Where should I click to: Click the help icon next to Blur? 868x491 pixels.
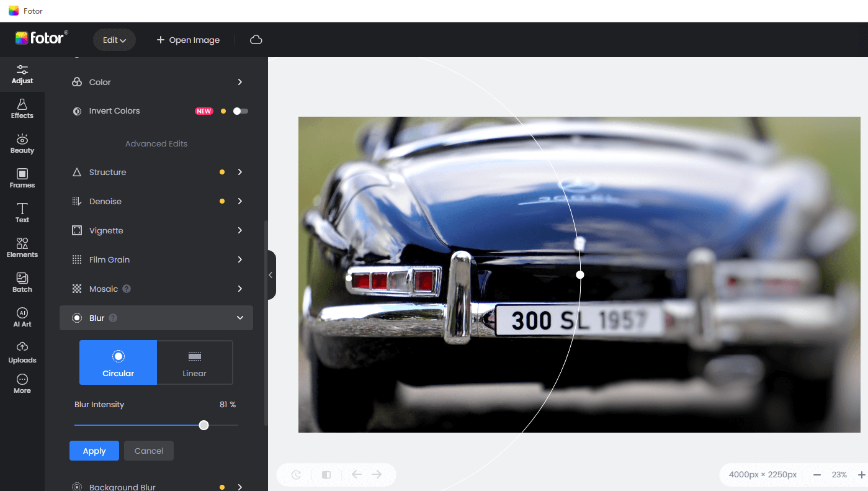113,318
